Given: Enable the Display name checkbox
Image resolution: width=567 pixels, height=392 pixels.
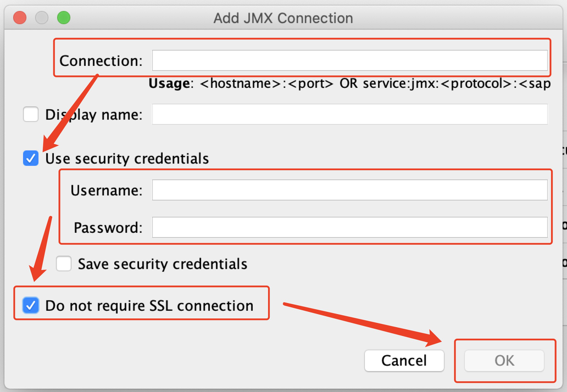Looking at the screenshot, I should 31,115.
